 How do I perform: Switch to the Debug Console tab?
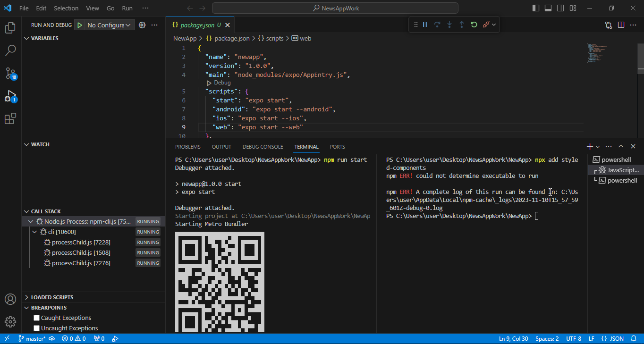tap(263, 147)
